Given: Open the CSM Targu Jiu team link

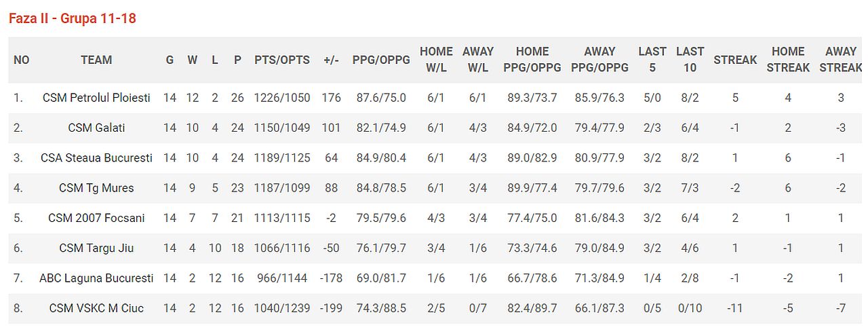Looking at the screenshot, I should point(96,248).
